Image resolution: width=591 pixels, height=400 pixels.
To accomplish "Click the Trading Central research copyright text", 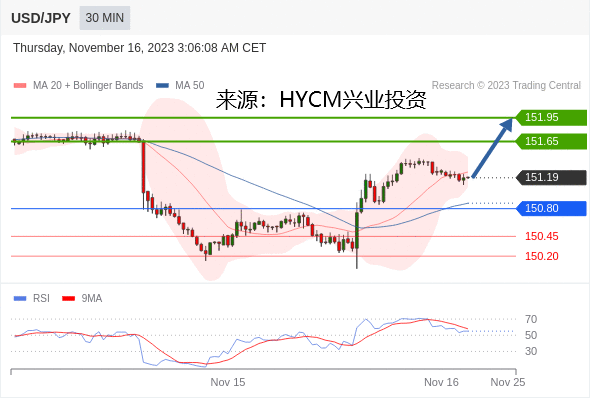I will click(506, 86).
